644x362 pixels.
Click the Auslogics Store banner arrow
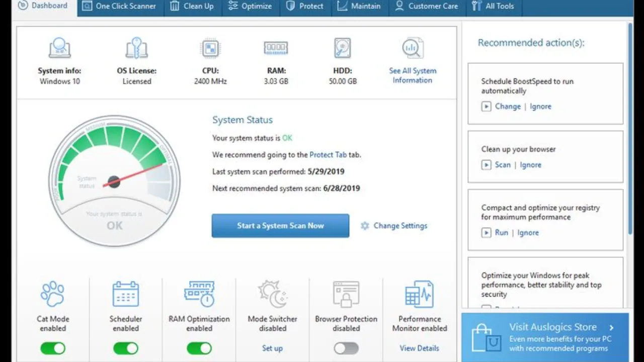point(611,328)
